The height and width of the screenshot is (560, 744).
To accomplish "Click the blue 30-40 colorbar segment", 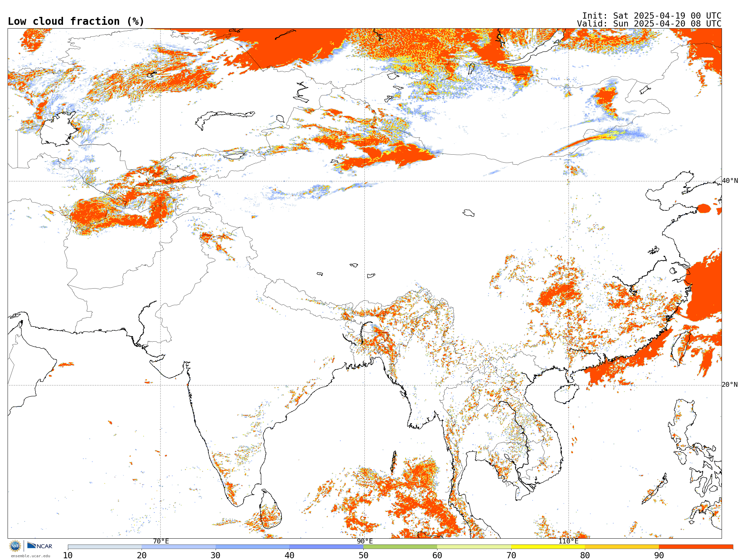I will click(252, 547).
